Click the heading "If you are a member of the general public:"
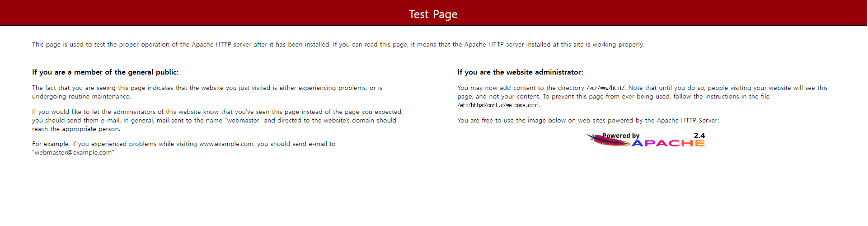Screen dimensions: 868x226 105,72
